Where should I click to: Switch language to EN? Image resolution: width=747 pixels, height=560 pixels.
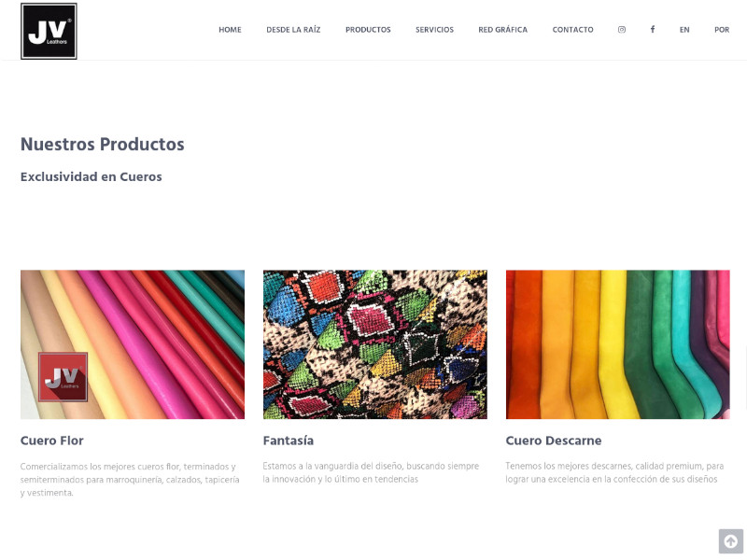click(684, 30)
